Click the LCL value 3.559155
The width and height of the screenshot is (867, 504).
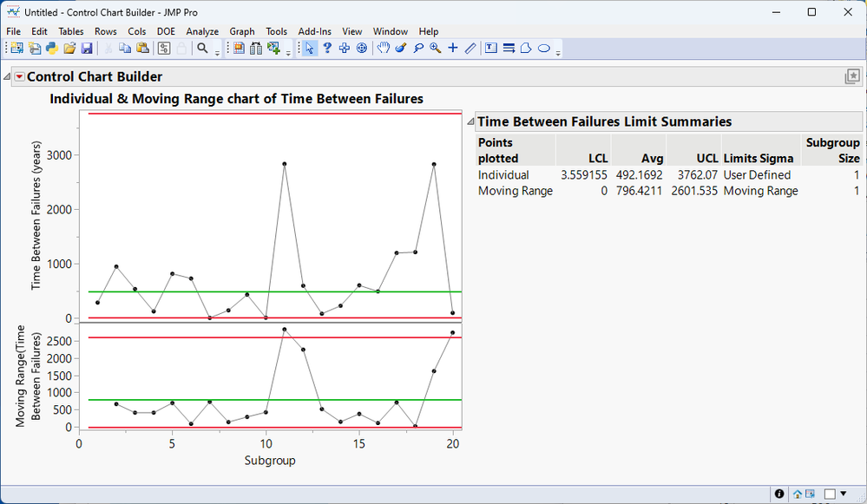tap(584, 175)
